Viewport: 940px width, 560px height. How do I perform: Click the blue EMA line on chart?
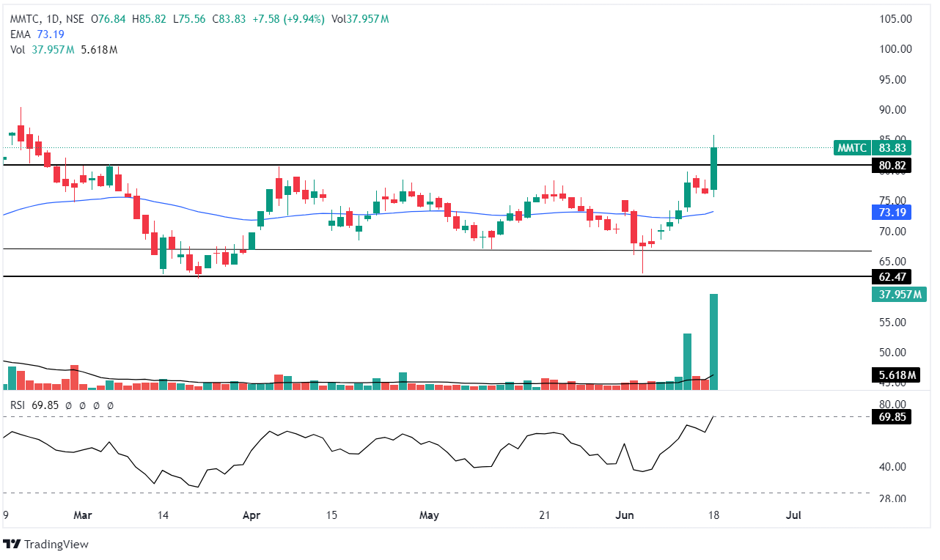pos(293,216)
